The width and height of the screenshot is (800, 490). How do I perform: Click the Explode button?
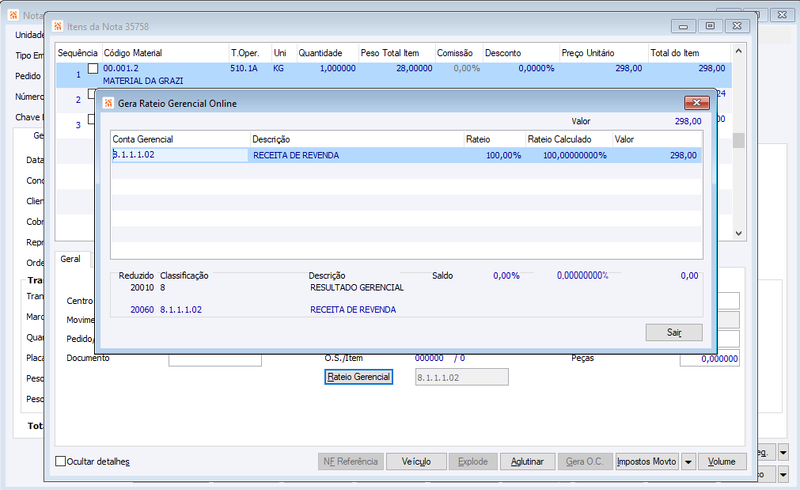473,461
